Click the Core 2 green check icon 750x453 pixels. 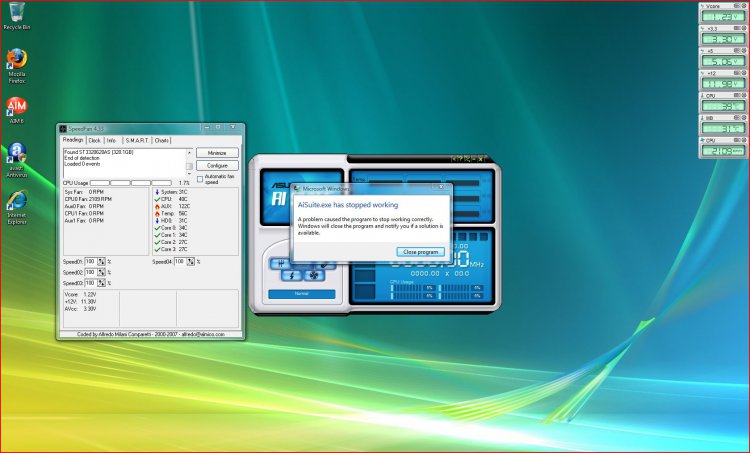point(157,243)
